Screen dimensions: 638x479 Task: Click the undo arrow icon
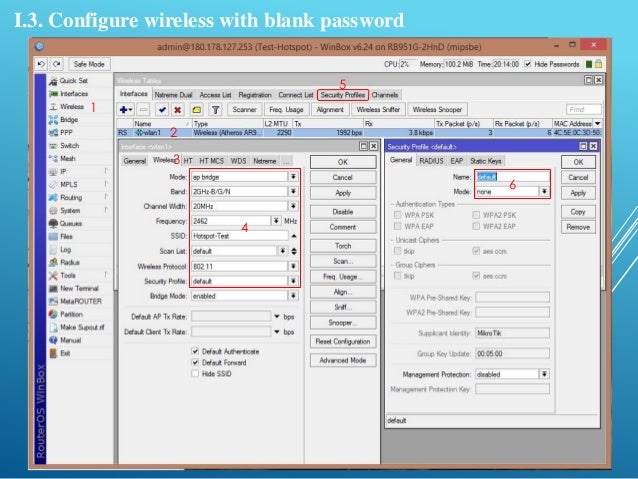point(41,64)
